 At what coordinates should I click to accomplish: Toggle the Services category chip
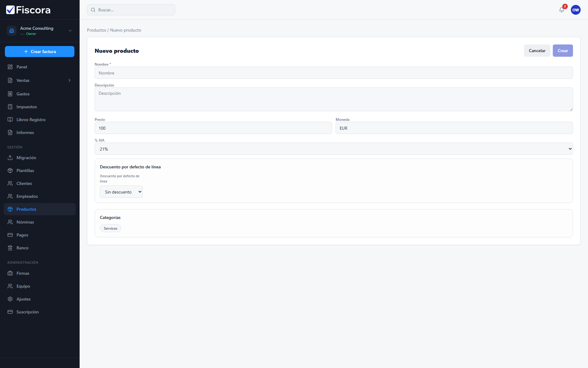click(111, 228)
